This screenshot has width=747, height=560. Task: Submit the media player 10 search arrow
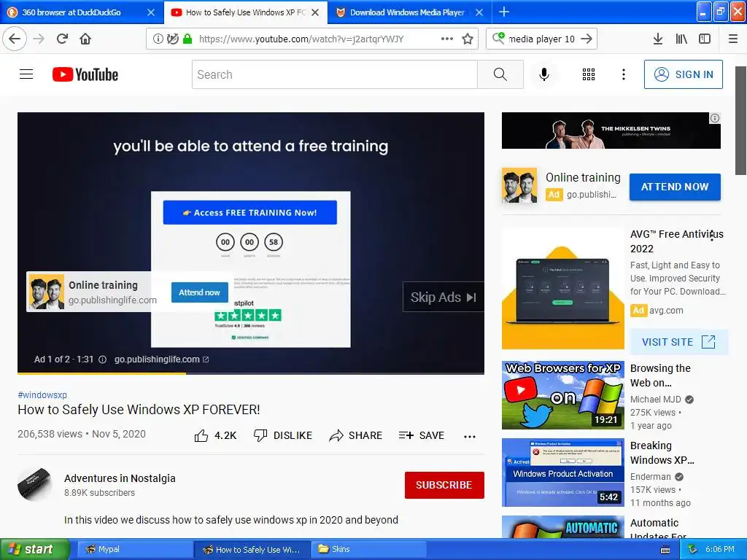click(x=587, y=39)
